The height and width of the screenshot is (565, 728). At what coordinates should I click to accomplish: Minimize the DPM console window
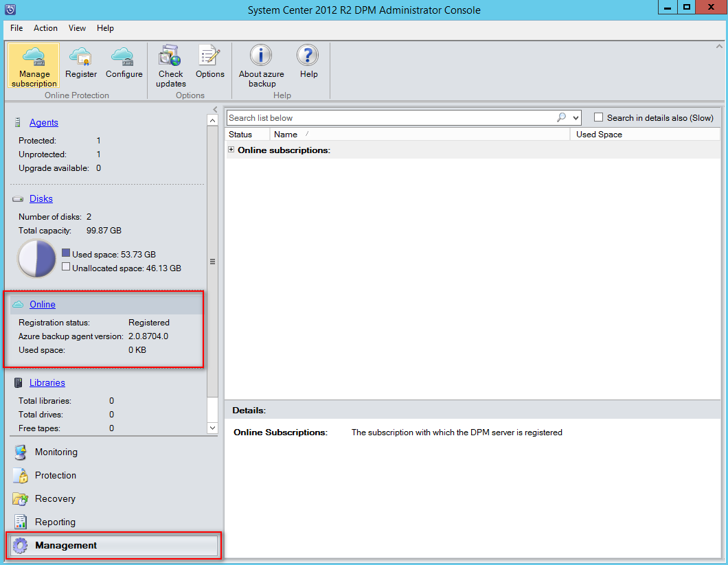point(667,7)
